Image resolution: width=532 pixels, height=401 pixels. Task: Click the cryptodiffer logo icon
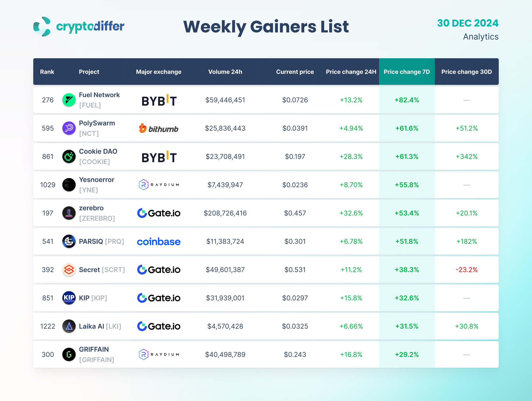point(42,27)
